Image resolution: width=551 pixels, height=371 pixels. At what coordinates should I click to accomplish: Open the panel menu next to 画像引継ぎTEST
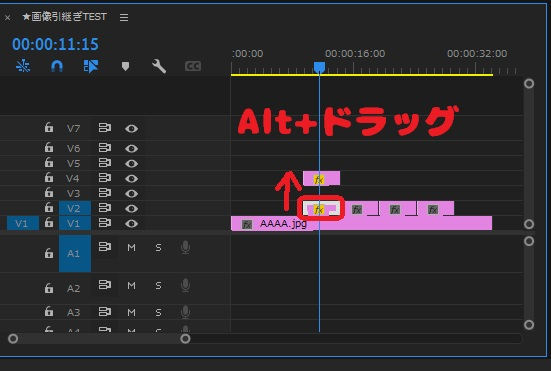coord(124,17)
